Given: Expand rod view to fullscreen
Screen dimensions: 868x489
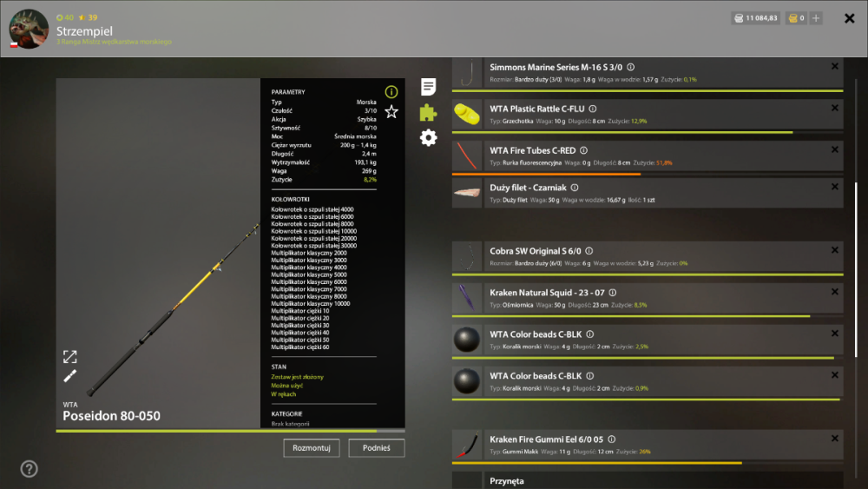Looking at the screenshot, I should (69, 357).
